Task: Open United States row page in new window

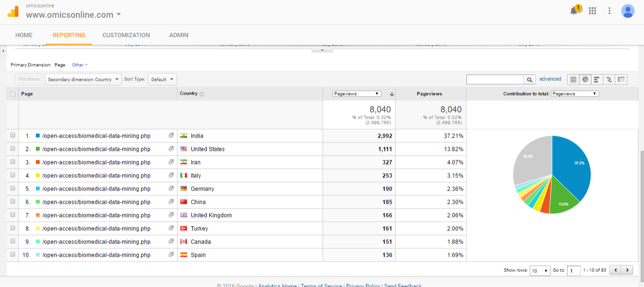Action: (171, 149)
